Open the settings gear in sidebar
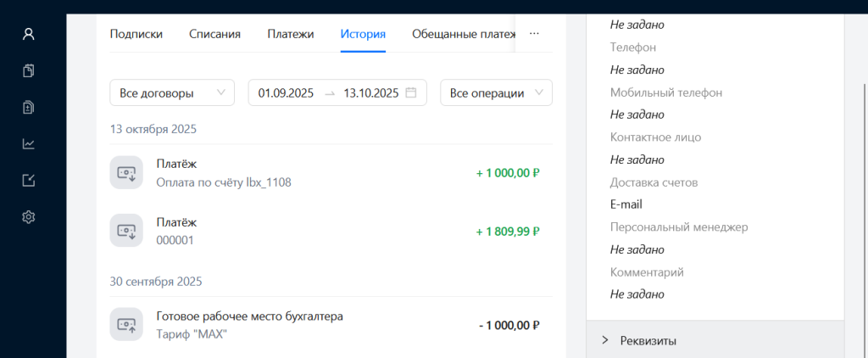Screen dimensions: 868x358 (29, 217)
